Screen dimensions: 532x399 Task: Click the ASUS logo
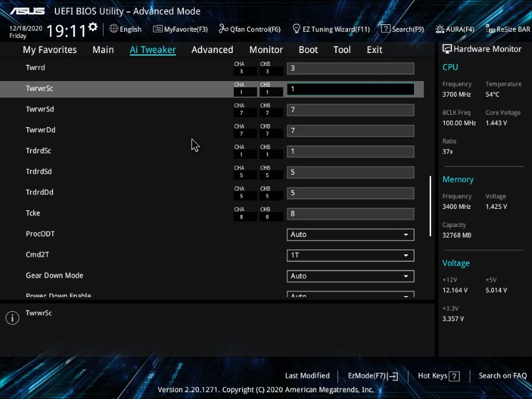[27, 11]
